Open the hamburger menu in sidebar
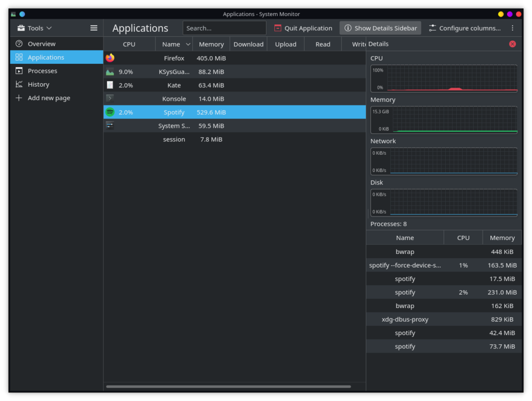Image resolution: width=532 pixels, height=401 pixels. coord(94,28)
